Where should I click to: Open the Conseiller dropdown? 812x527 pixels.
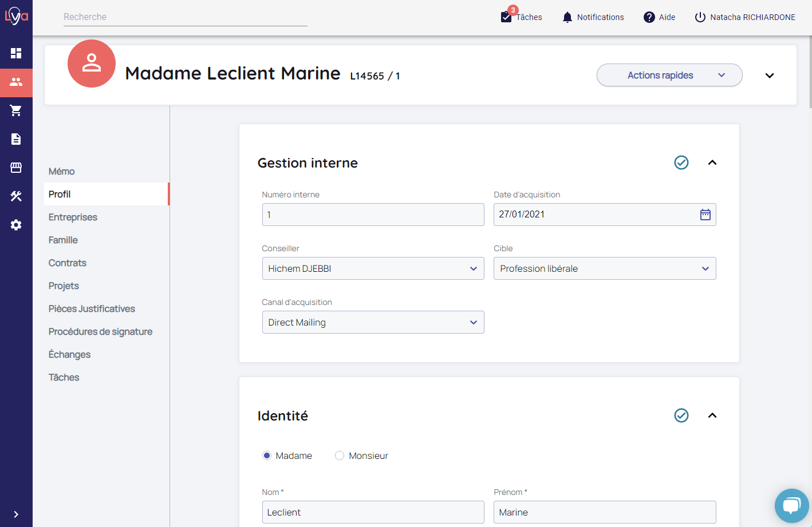(373, 268)
